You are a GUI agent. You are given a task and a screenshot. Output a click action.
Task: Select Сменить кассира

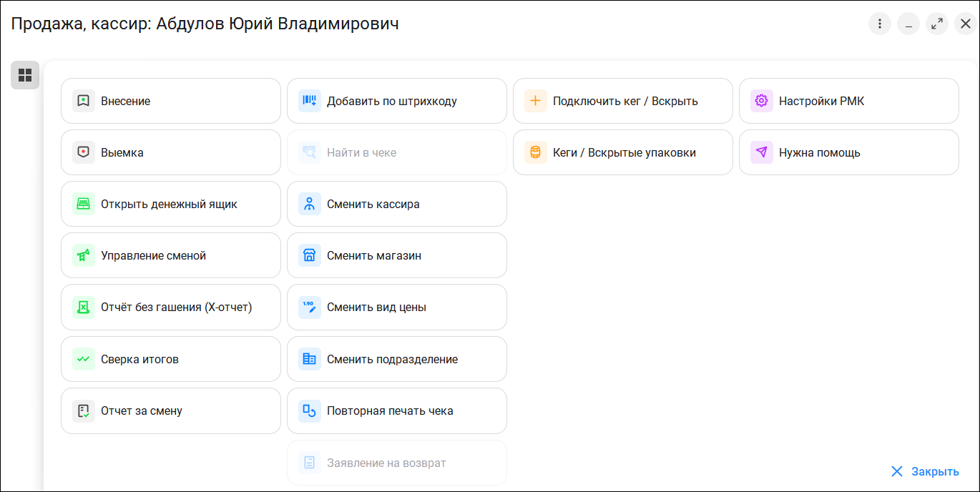[x=396, y=204]
